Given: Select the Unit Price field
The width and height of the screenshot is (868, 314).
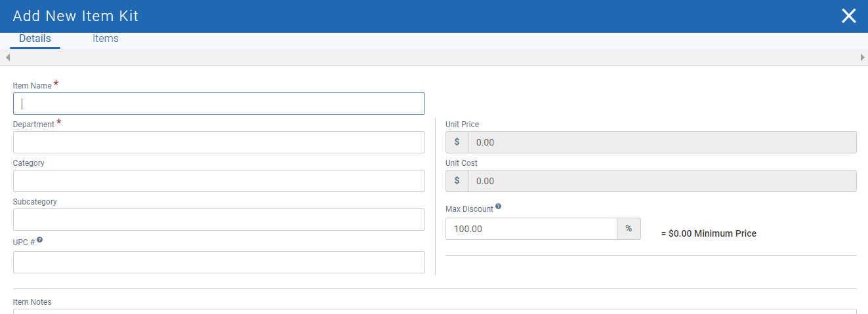Looking at the screenshot, I should 661,142.
